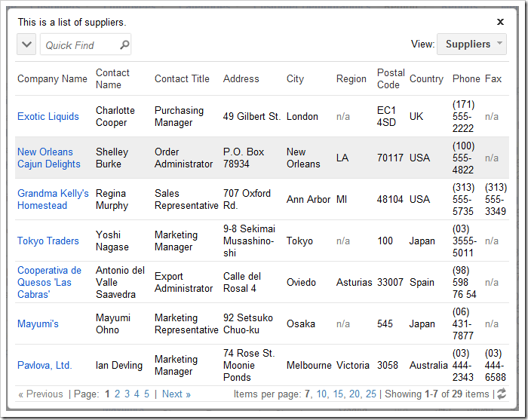Image resolution: width=528 pixels, height=420 pixels.
Task: Sort by City column header
Action: (x=295, y=79)
